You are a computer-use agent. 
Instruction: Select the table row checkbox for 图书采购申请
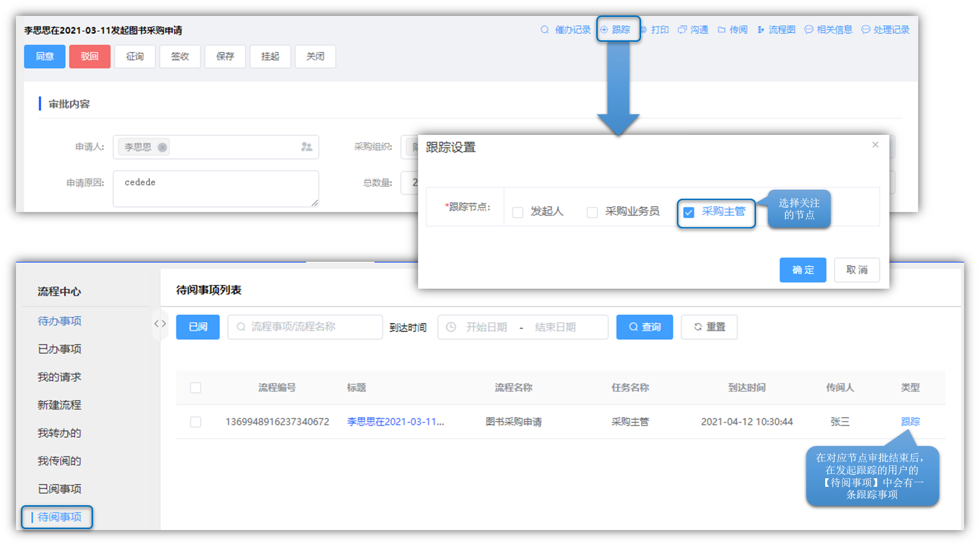coord(196,422)
